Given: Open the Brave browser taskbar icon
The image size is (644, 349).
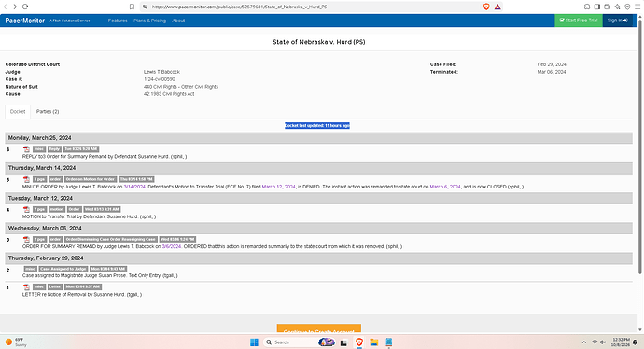Looking at the screenshot, I should (x=359, y=342).
